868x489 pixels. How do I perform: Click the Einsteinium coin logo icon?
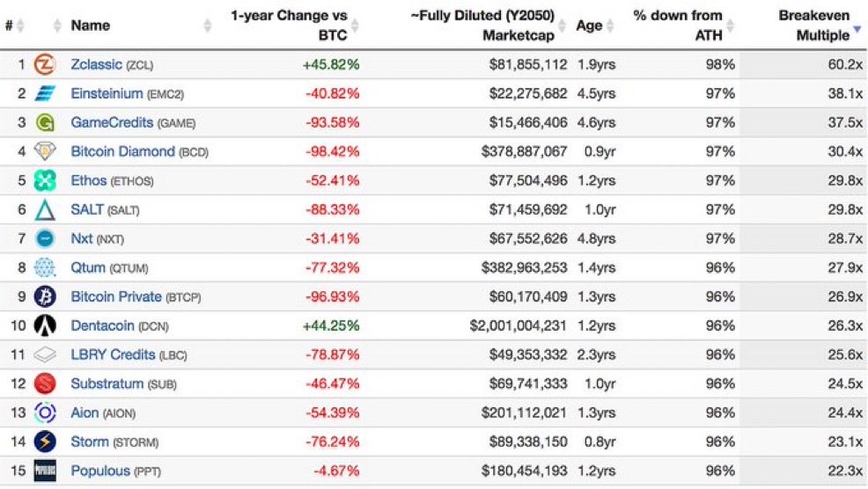(44, 93)
